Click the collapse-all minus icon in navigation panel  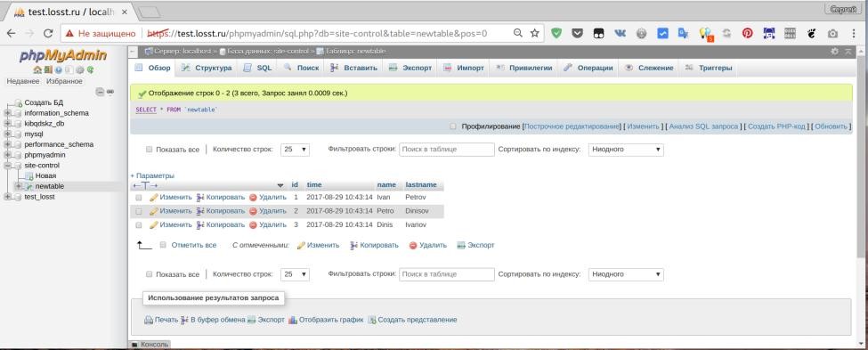coord(100,92)
